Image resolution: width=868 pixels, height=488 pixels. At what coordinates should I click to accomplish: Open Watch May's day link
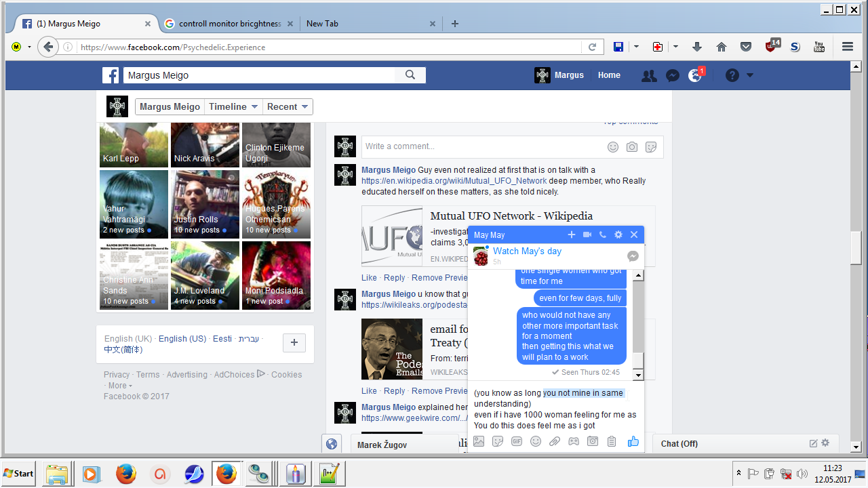(x=527, y=251)
